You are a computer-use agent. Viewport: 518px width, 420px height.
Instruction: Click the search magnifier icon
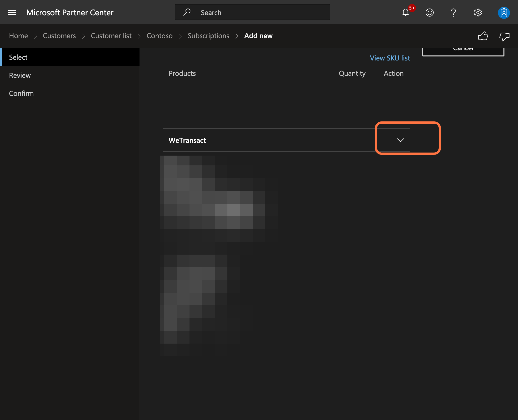point(187,12)
